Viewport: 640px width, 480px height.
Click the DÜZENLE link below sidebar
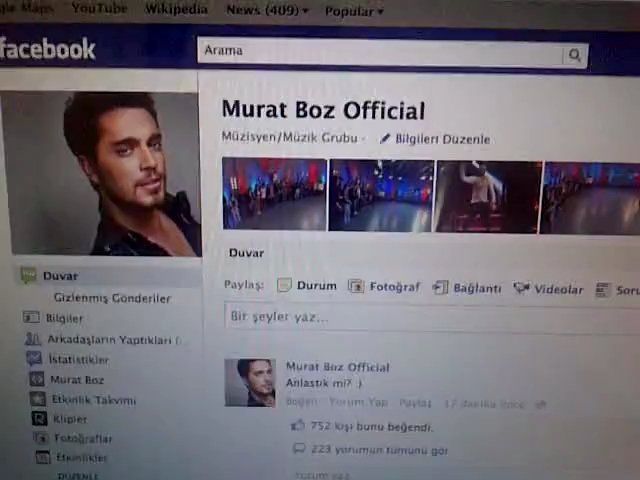point(78,476)
